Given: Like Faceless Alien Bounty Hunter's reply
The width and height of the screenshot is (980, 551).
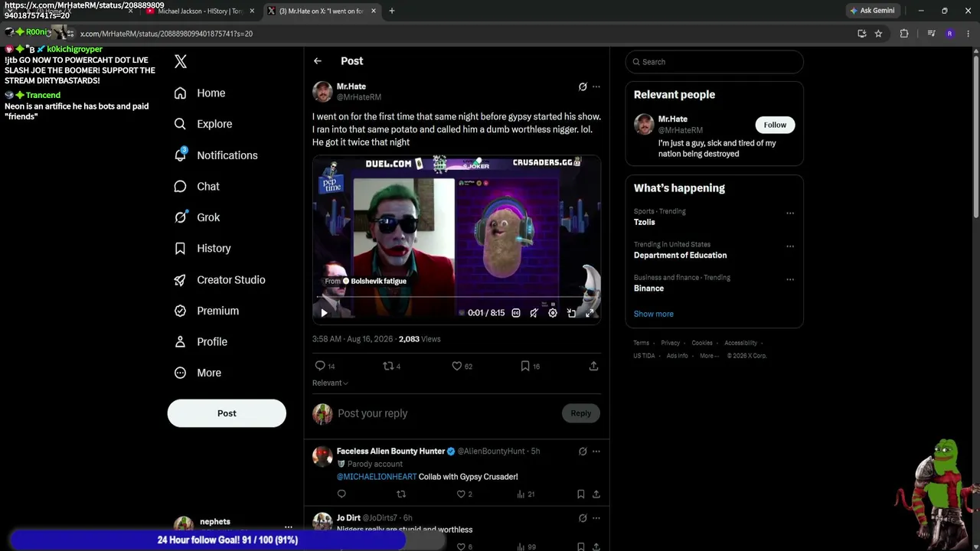Looking at the screenshot, I should click(x=461, y=494).
